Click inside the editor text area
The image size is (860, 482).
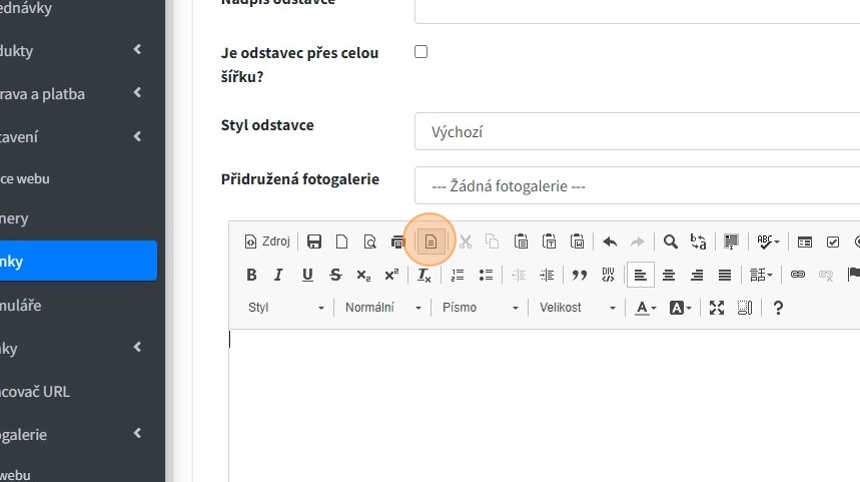pos(540,400)
